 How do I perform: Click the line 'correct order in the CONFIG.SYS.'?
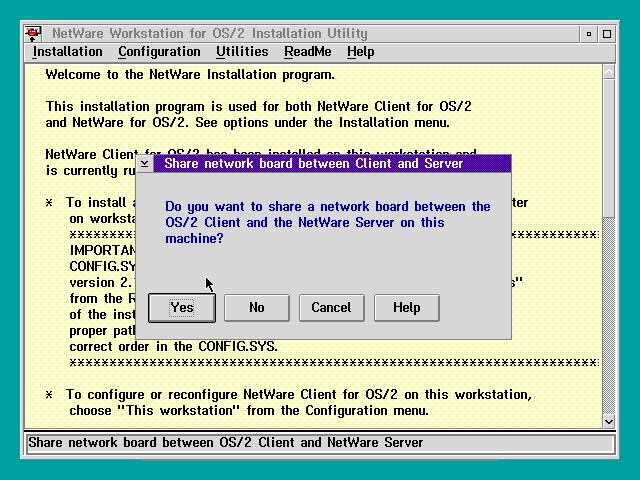(173, 347)
